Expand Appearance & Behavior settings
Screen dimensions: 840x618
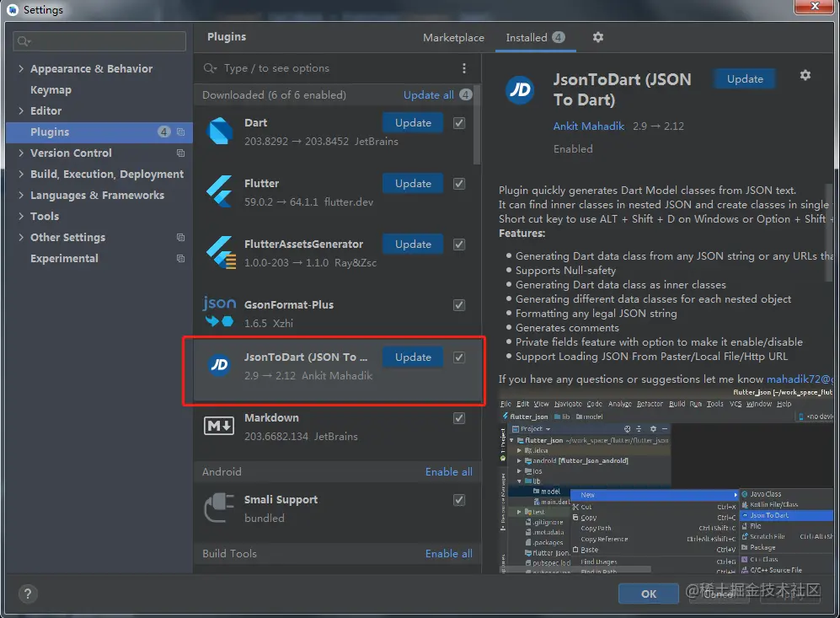(x=21, y=68)
